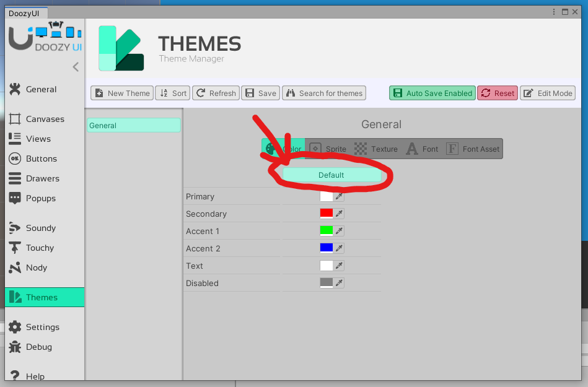This screenshot has height=387, width=588.
Task: Click the red Reset button
Action: (498, 93)
